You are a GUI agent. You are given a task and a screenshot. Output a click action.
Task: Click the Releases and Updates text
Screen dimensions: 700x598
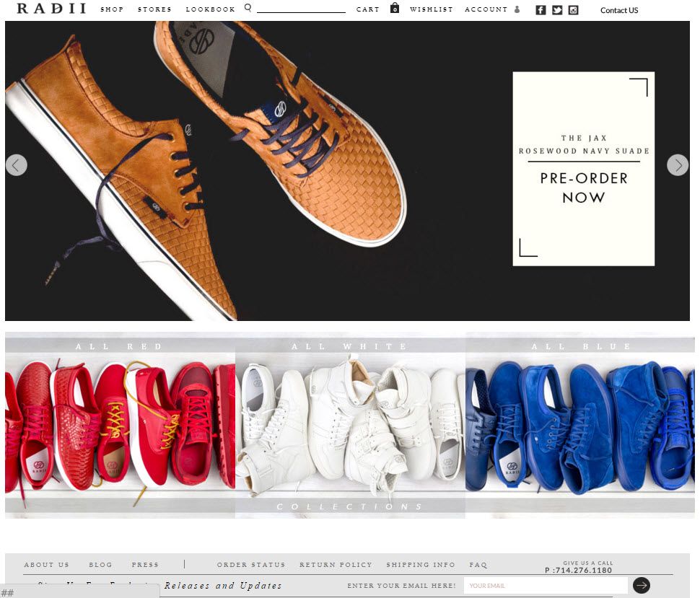pyautogui.click(x=223, y=586)
